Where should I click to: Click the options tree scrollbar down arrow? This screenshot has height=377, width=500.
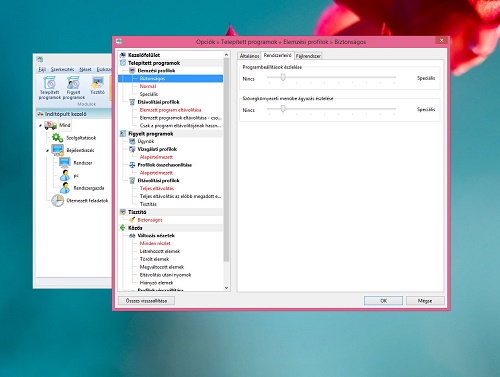click(x=226, y=288)
